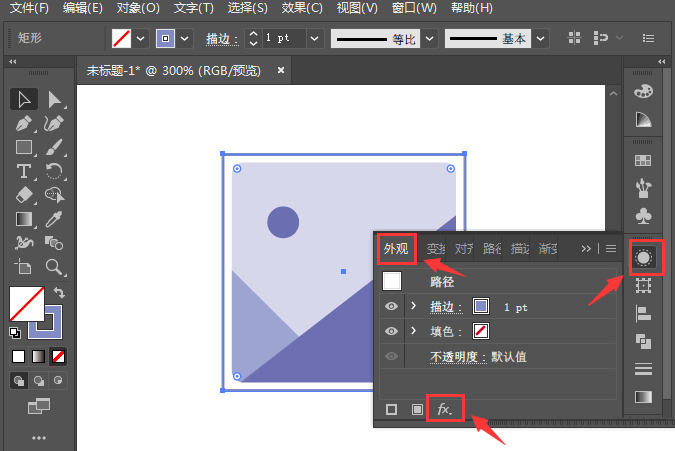Screen dimensions: 675x451
Task: Select the Curvature tool
Action: point(54,124)
